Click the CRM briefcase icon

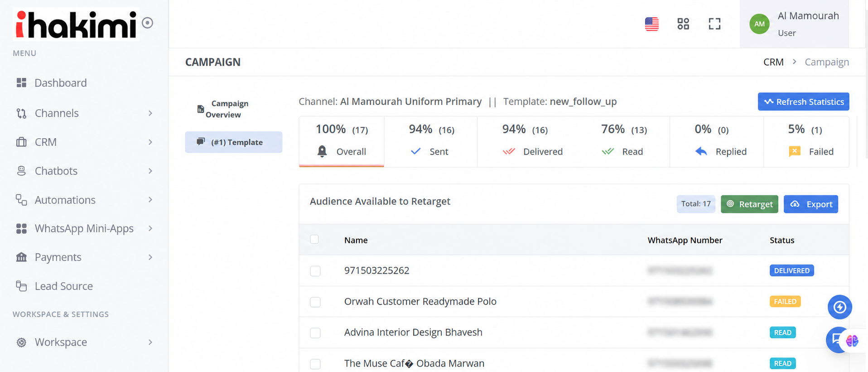(x=21, y=142)
